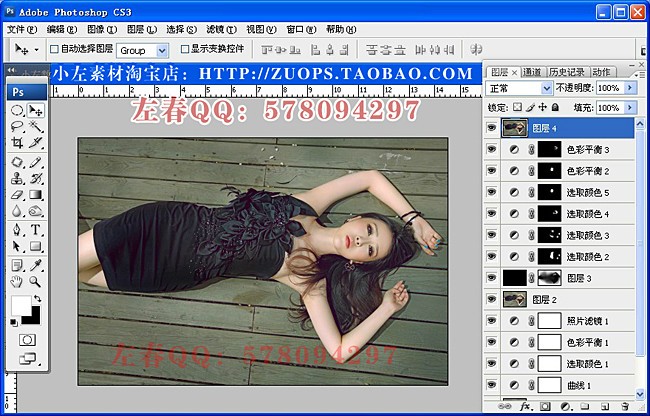650x416 pixels.
Task: Link layers with chain icon
Action: [504, 406]
